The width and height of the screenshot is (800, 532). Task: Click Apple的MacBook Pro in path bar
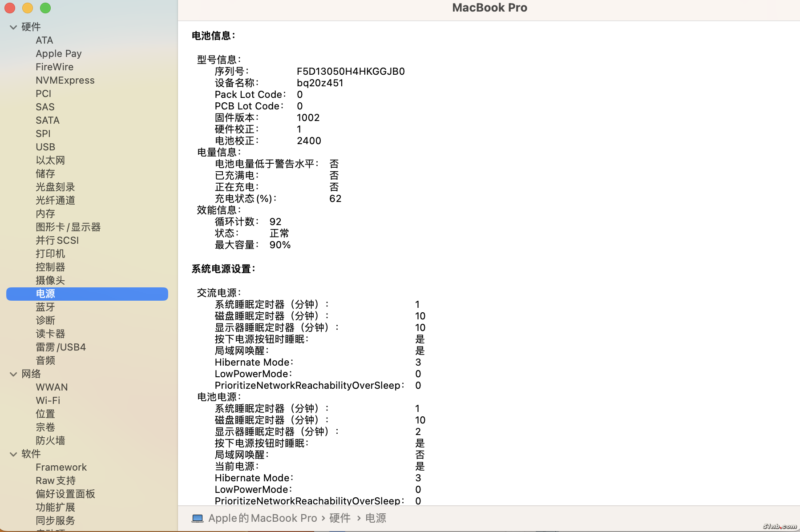point(263,518)
